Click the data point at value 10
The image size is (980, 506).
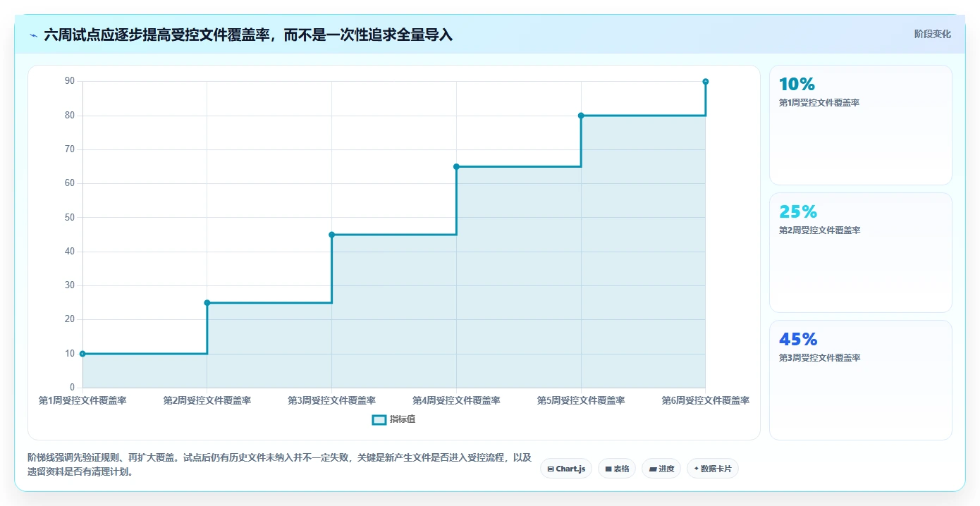[x=82, y=354]
